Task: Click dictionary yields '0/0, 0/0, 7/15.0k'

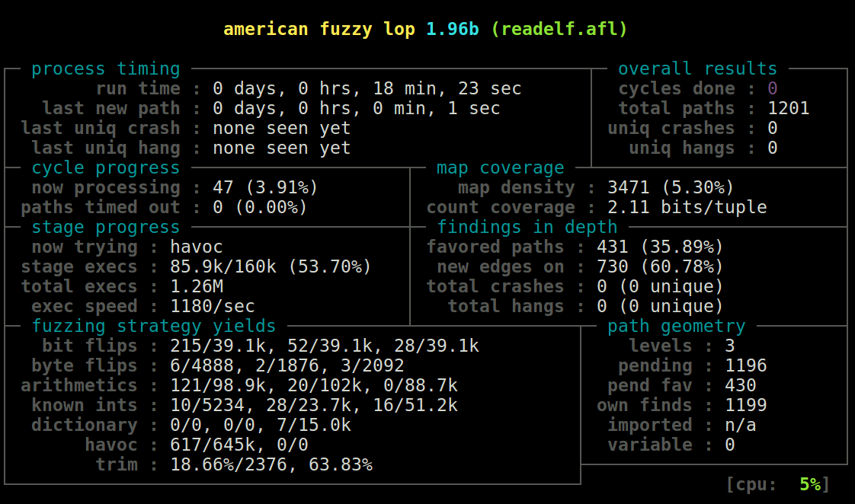Action: pos(261,426)
